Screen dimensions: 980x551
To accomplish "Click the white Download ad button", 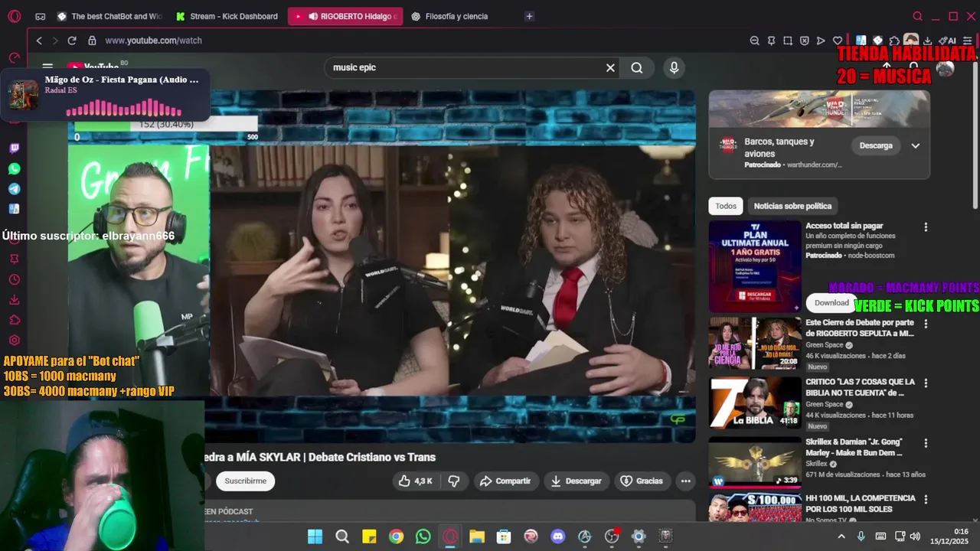I will [x=831, y=303].
